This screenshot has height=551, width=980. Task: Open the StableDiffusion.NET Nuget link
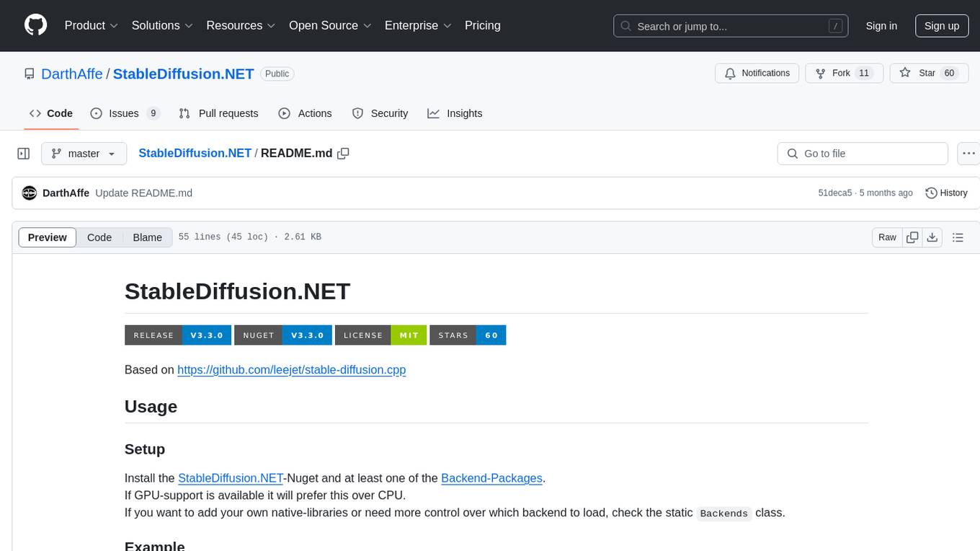tap(231, 478)
